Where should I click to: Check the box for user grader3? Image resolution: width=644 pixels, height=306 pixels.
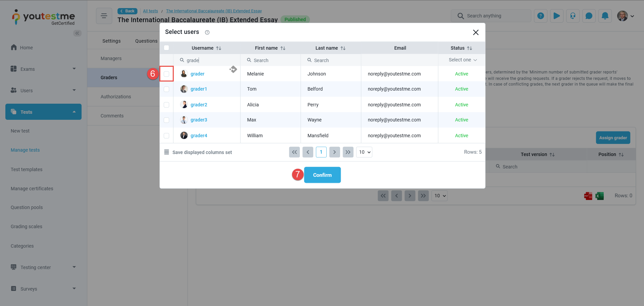166,120
